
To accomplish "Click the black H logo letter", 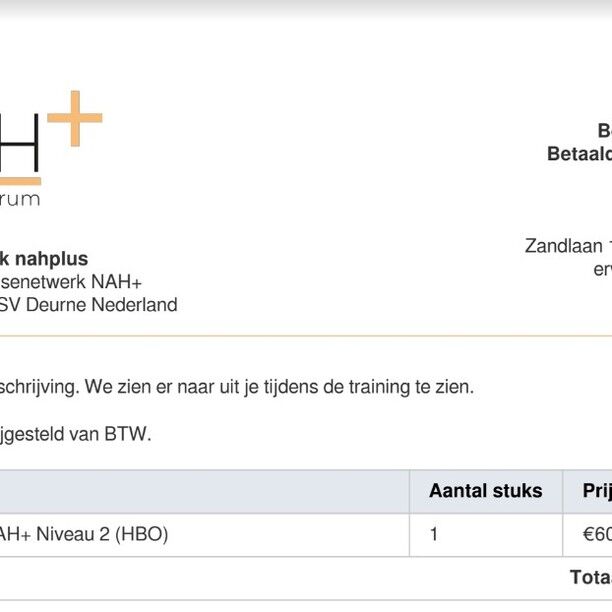I will [x=20, y=143].
